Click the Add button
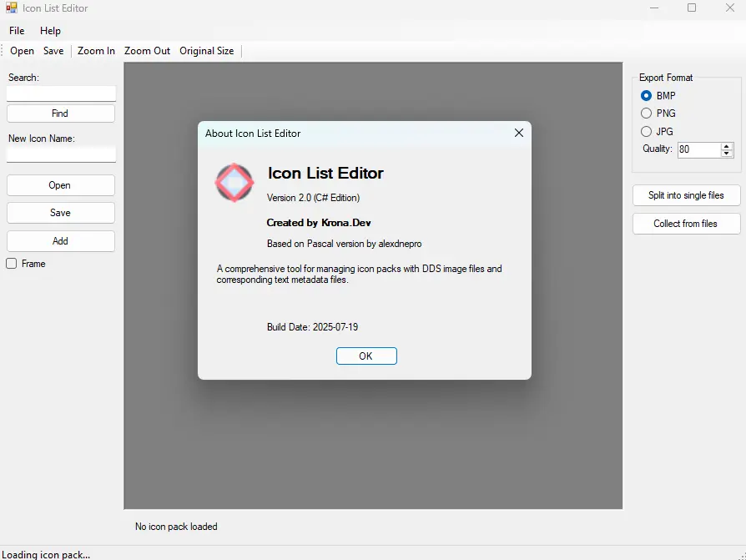The image size is (746, 560). (60, 240)
